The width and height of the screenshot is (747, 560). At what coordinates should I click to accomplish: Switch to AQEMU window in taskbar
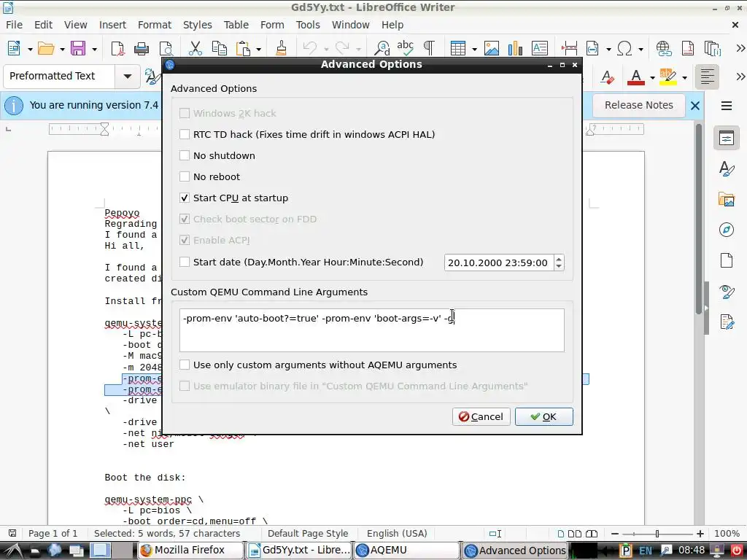(407, 551)
